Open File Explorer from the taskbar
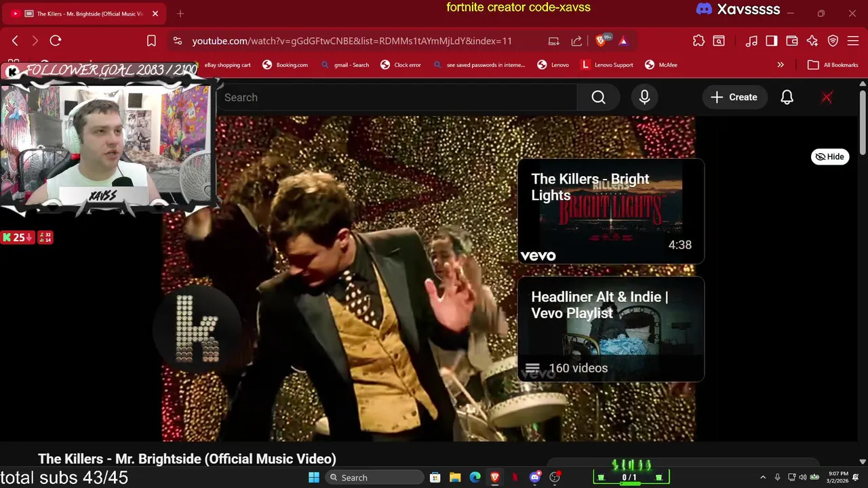Viewport: 868px width, 488px height. tap(455, 477)
